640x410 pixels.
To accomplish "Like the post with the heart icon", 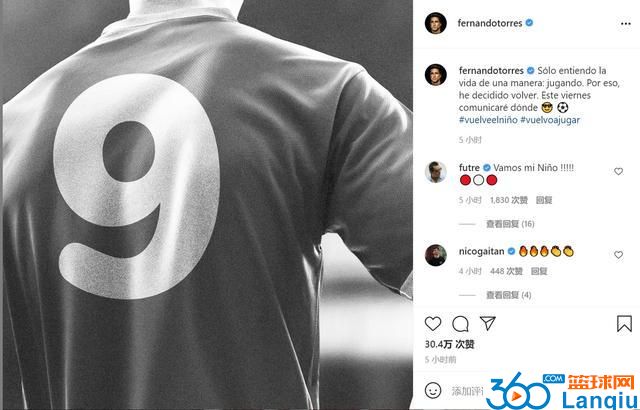I will pos(433,324).
